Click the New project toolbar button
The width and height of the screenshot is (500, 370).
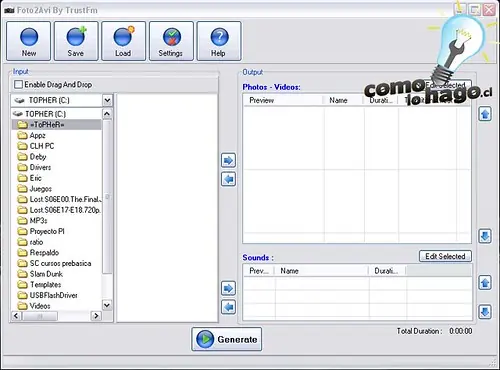point(29,41)
